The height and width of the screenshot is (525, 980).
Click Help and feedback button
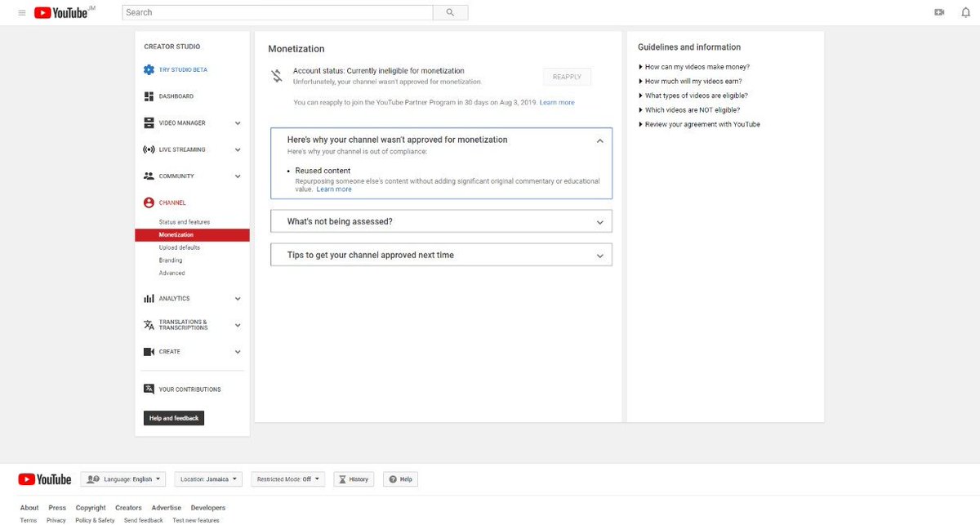pos(174,418)
